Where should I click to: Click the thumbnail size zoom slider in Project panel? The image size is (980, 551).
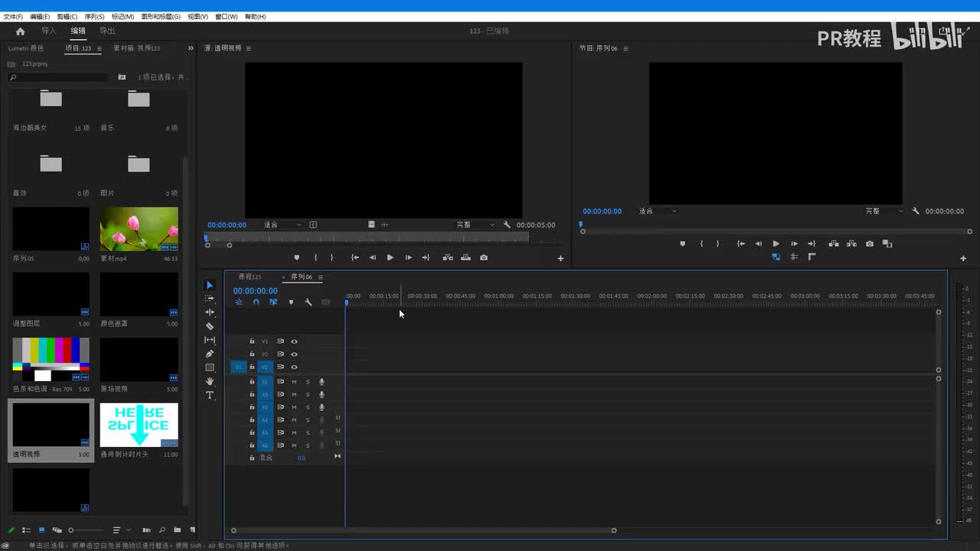[x=71, y=530]
